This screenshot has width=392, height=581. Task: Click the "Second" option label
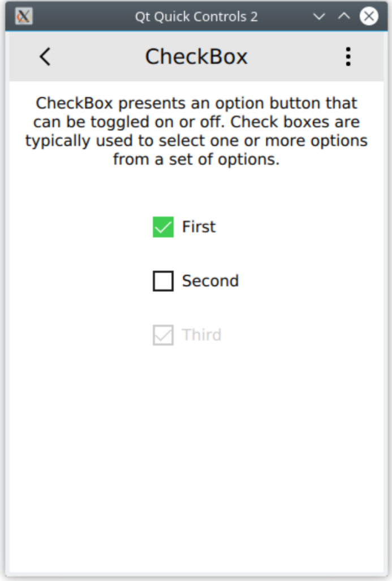(x=210, y=281)
